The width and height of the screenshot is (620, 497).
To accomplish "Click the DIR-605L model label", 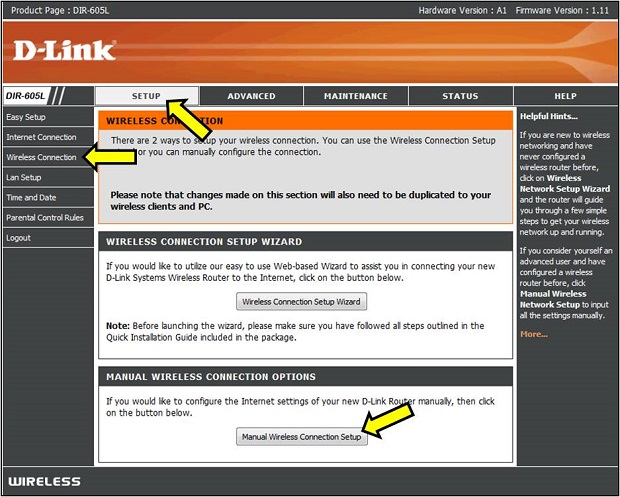I will pyautogui.click(x=25, y=96).
